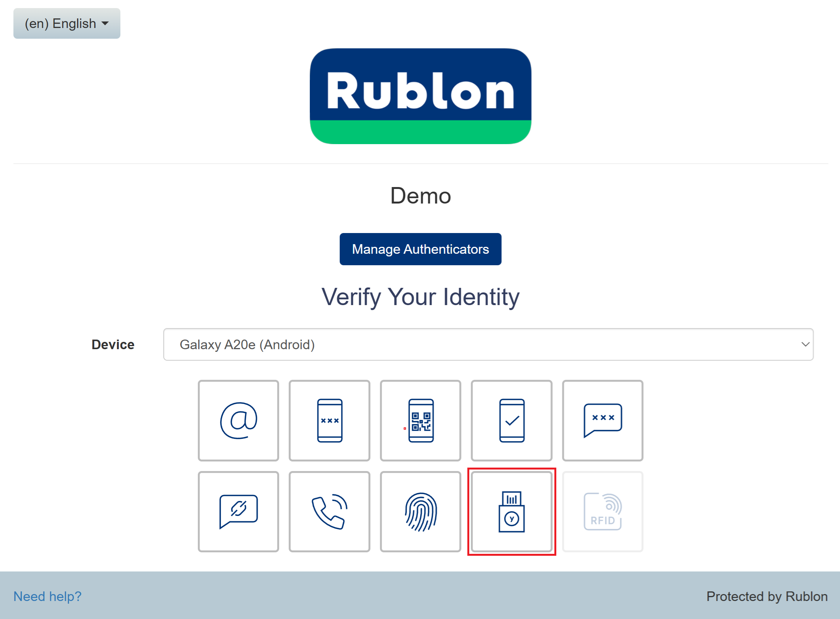Choose the SMS Link authentication icon
This screenshot has height=619, width=840.
[x=238, y=512]
